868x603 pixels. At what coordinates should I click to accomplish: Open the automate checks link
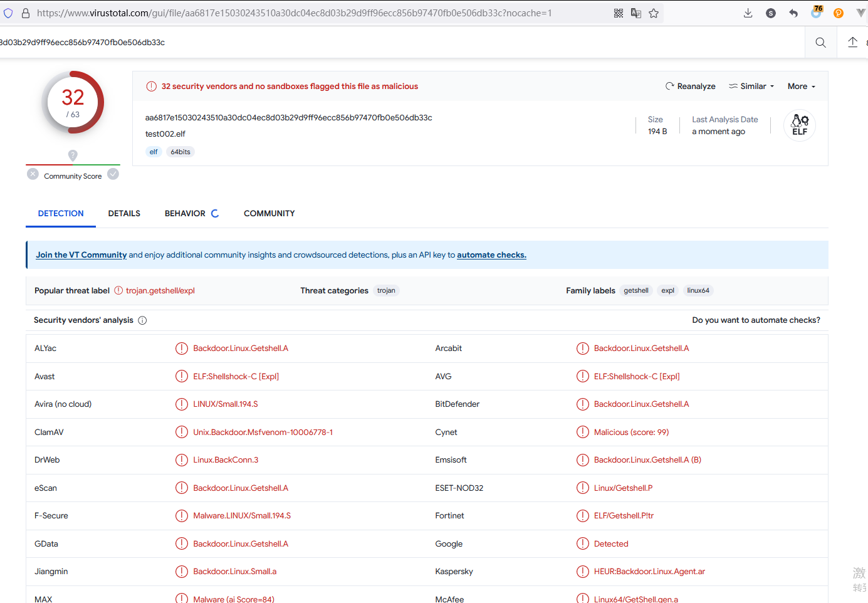[491, 255]
